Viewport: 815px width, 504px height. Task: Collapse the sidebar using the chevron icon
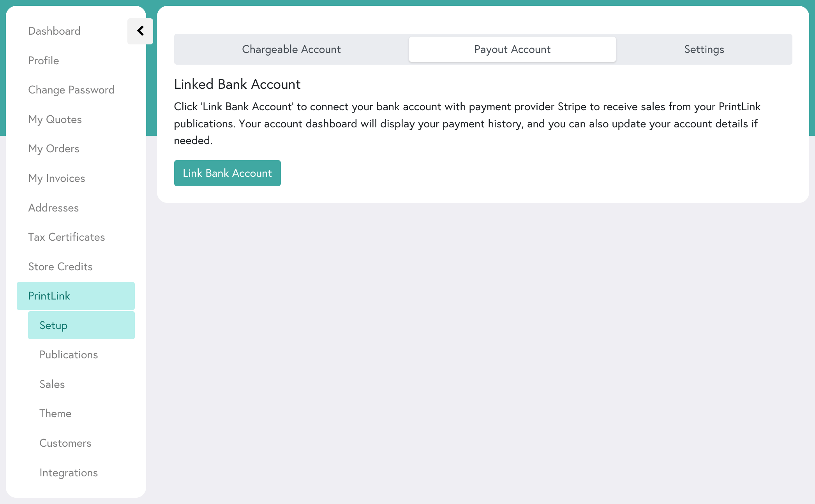pos(140,31)
